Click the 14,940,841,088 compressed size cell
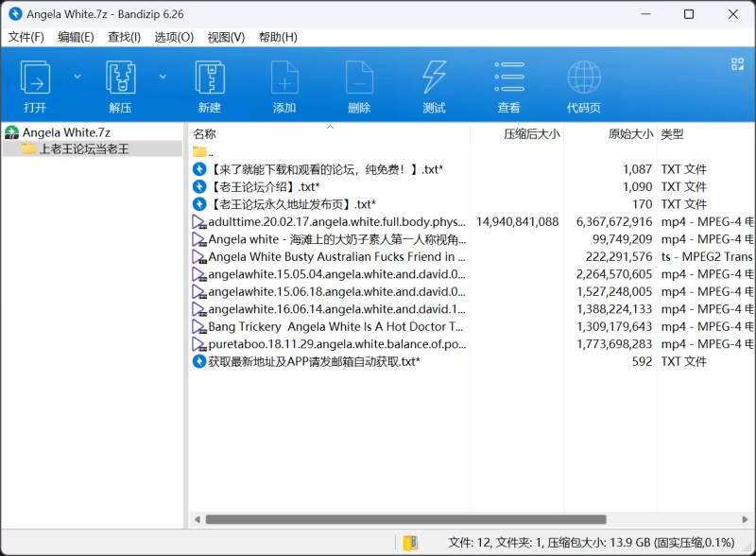The image size is (756, 556). 517,221
